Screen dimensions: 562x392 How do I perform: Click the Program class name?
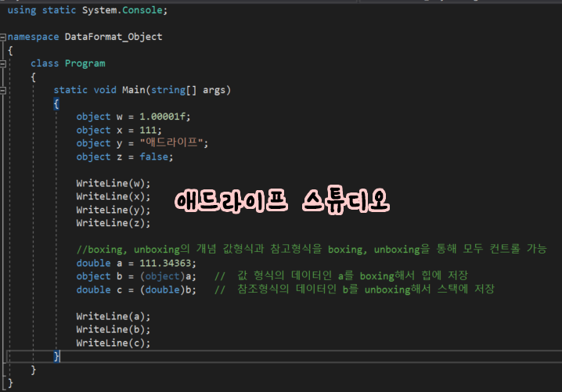coord(85,64)
